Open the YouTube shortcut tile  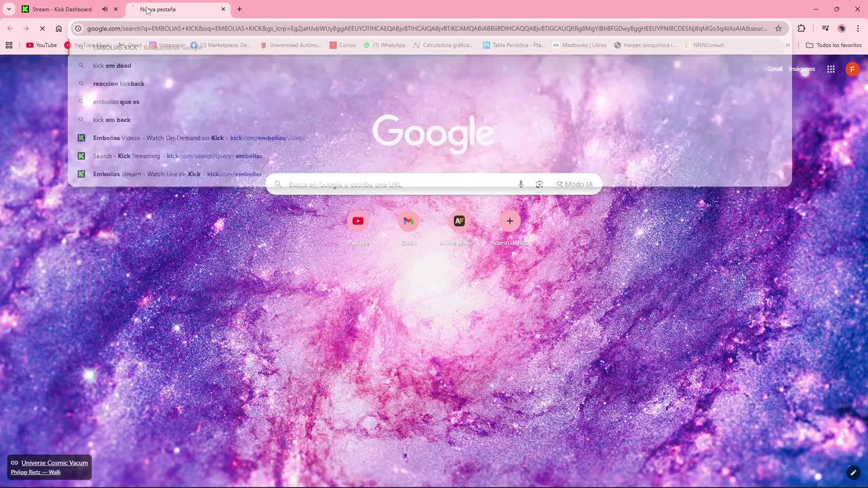(358, 227)
